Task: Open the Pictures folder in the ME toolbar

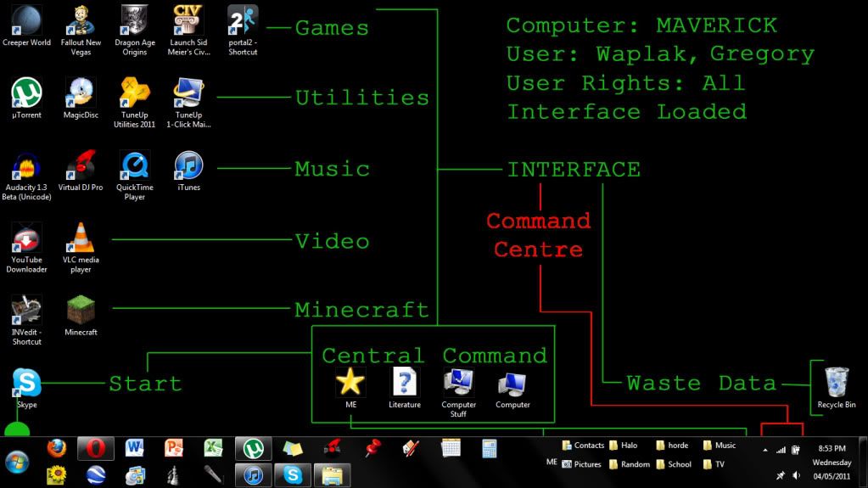Action: pyautogui.click(x=581, y=464)
